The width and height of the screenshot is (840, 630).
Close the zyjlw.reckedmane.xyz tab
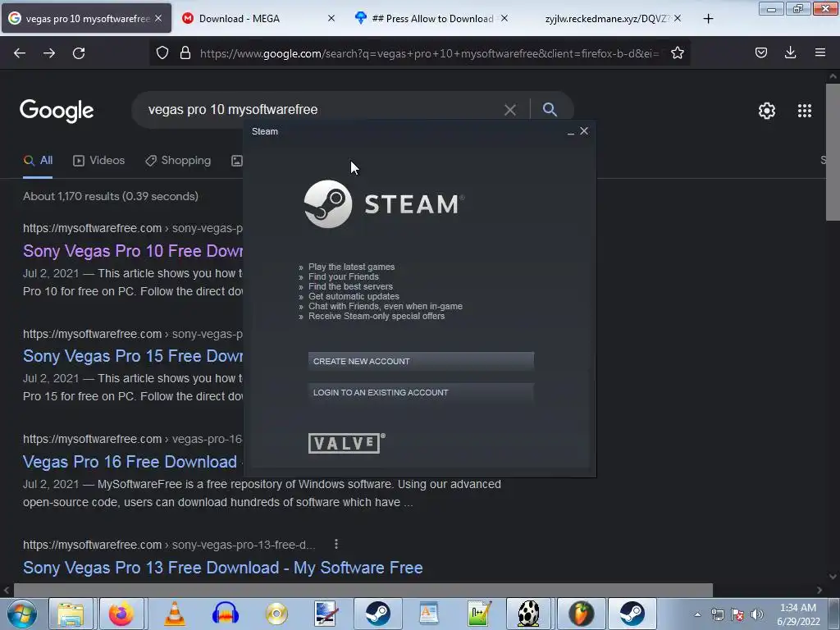point(678,18)
